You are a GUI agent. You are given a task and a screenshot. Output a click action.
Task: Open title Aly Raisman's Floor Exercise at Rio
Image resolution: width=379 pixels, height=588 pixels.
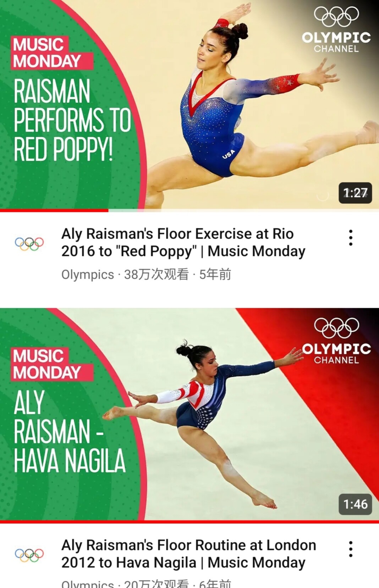click(x=183, y=243)
